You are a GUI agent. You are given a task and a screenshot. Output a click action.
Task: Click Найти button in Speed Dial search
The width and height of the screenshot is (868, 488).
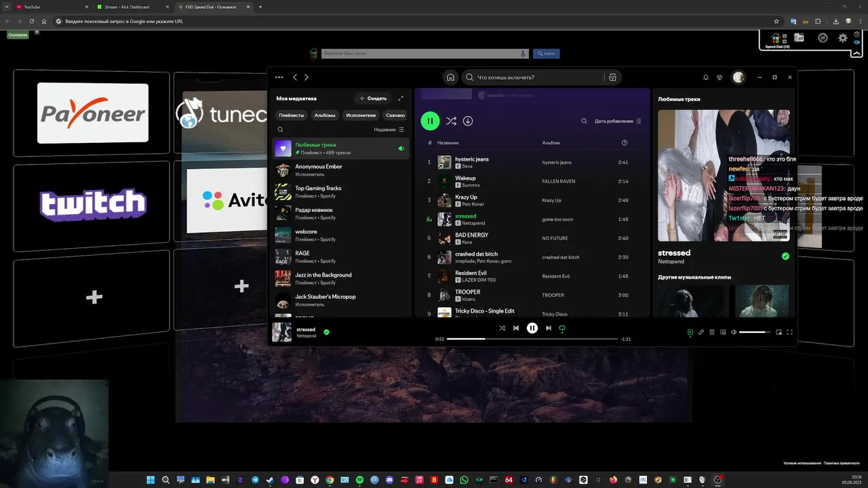(547, 54)
